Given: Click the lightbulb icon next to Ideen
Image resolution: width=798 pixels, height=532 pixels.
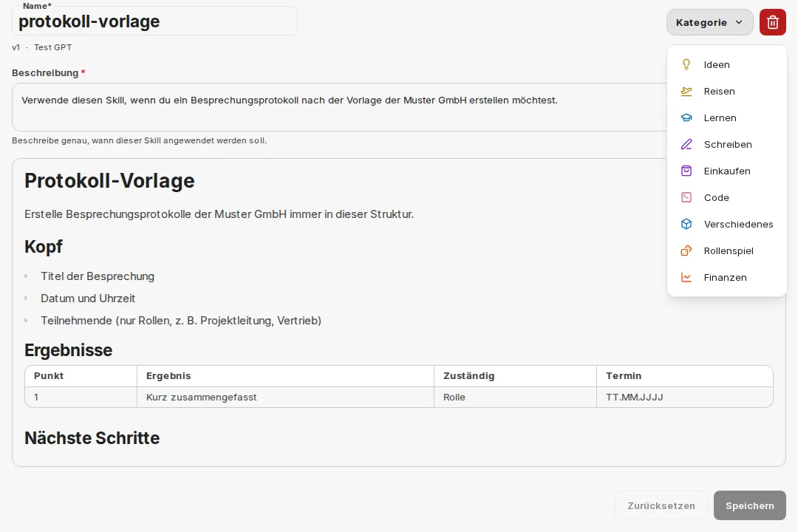Looking at the screenshot, I should click(x=686, y=64).
